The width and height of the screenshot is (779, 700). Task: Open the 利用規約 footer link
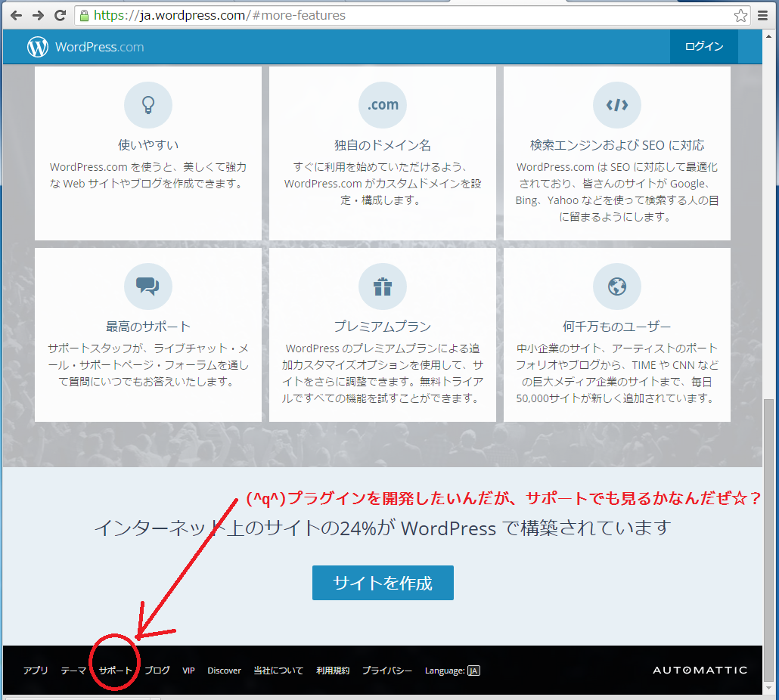[333, 671]
